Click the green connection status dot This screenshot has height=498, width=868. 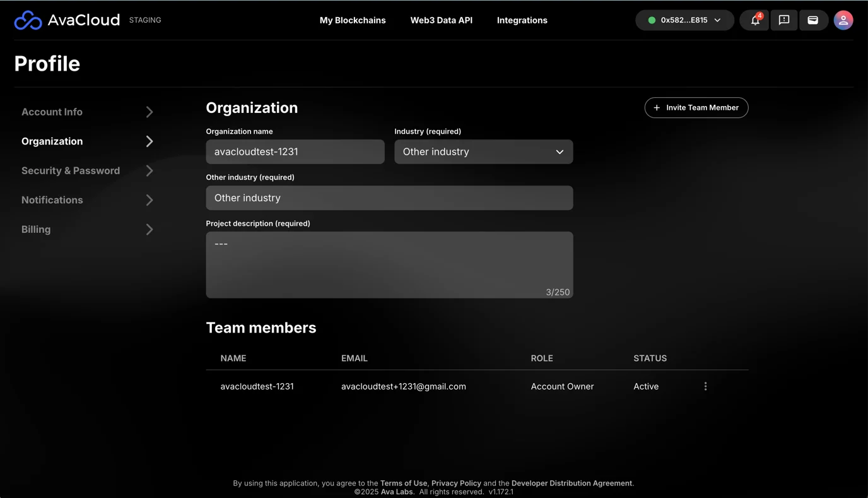(652, 20)
